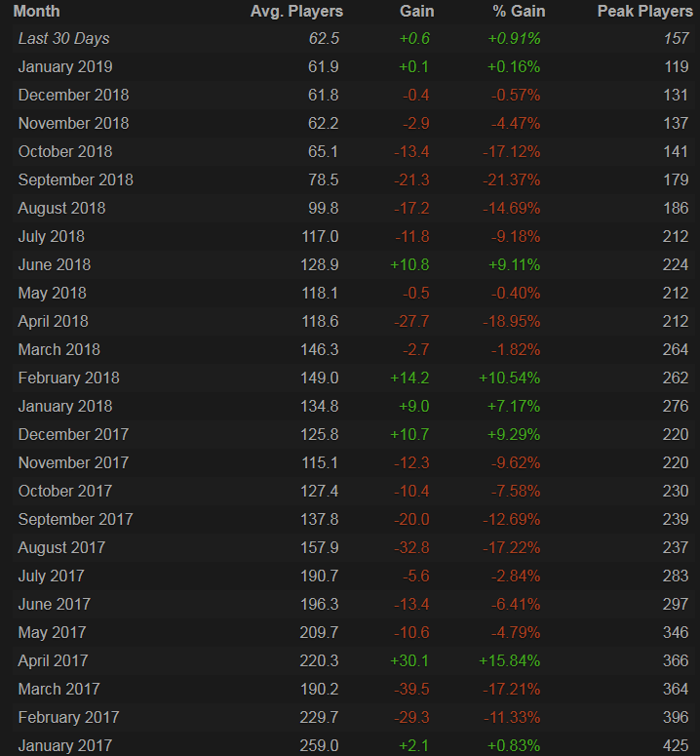Select the Gain column header
The image size is (700, 756).
(x=416, y=11)
